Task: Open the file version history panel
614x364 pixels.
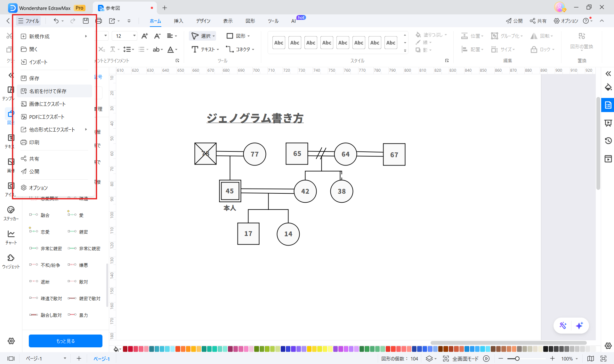Action: [608, 141]
